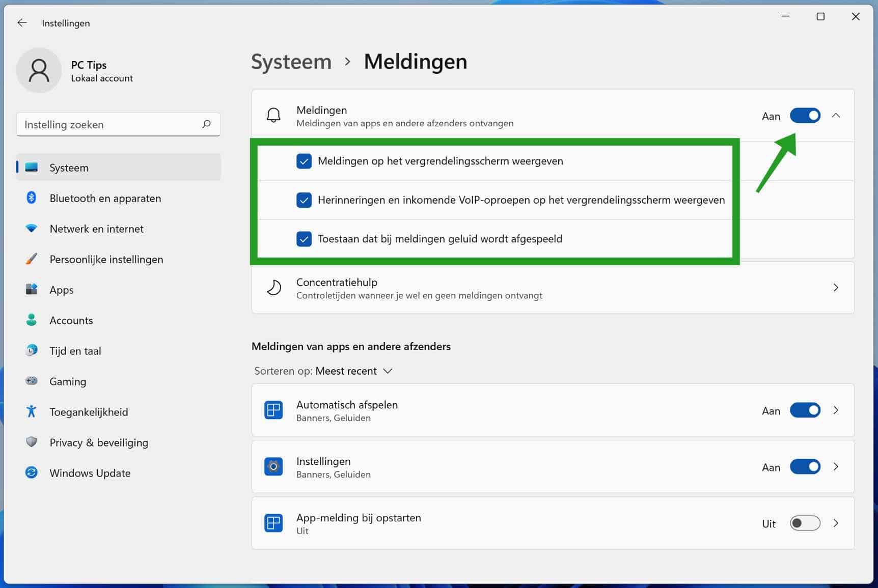Collapse the Meldingen section via its chevron
Image resolution: width=878 pixels, height=588 pixels.
836,116
